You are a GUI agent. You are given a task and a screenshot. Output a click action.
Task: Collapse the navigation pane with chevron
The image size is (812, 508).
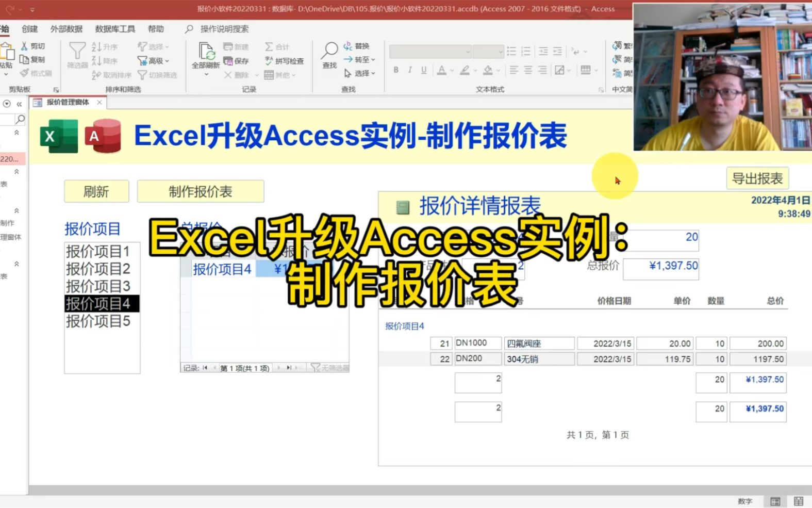19,104
